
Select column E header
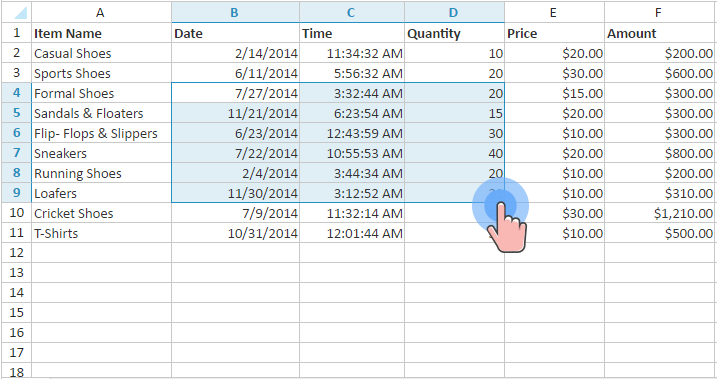point(554,12)
